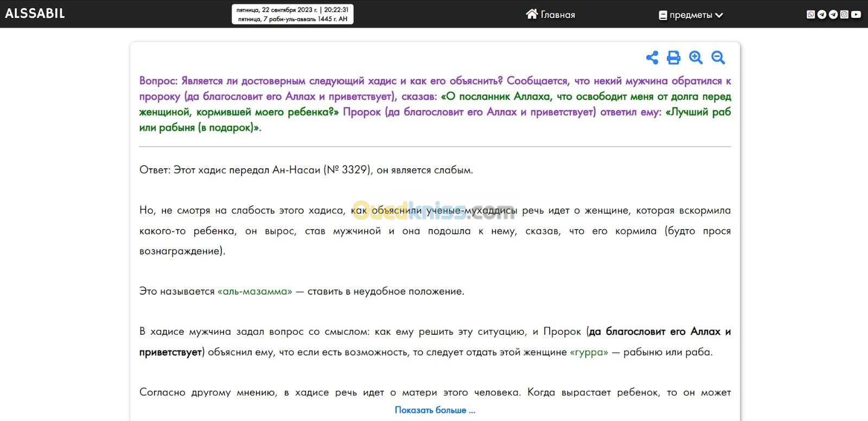Screen dimensions: 868x421
Task: Click the ALSSABIL site logo
Action: coord(35,14)
